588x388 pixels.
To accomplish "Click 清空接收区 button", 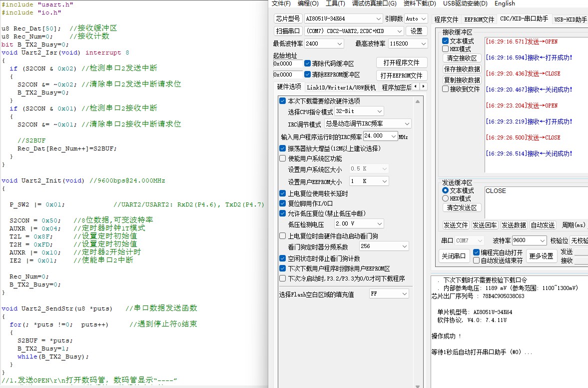I will tap(462, 58).
